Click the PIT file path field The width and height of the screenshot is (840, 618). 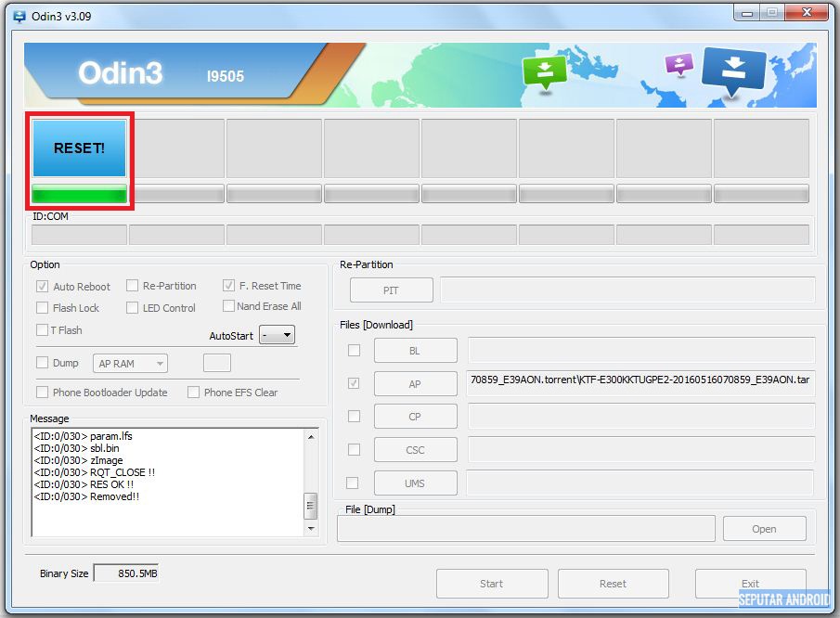[x=627, y=290]
